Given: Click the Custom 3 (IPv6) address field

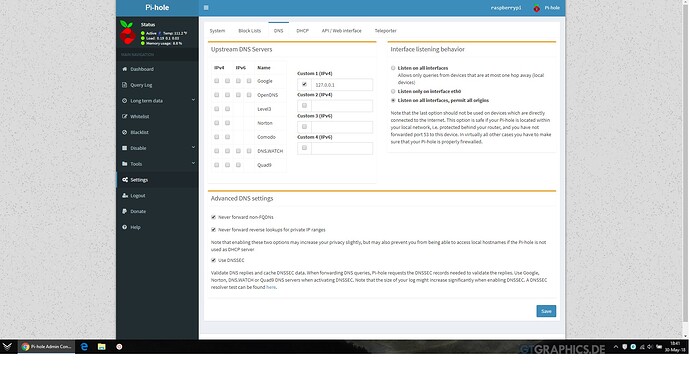Looking at the screenshot, I should click(342, 127).
